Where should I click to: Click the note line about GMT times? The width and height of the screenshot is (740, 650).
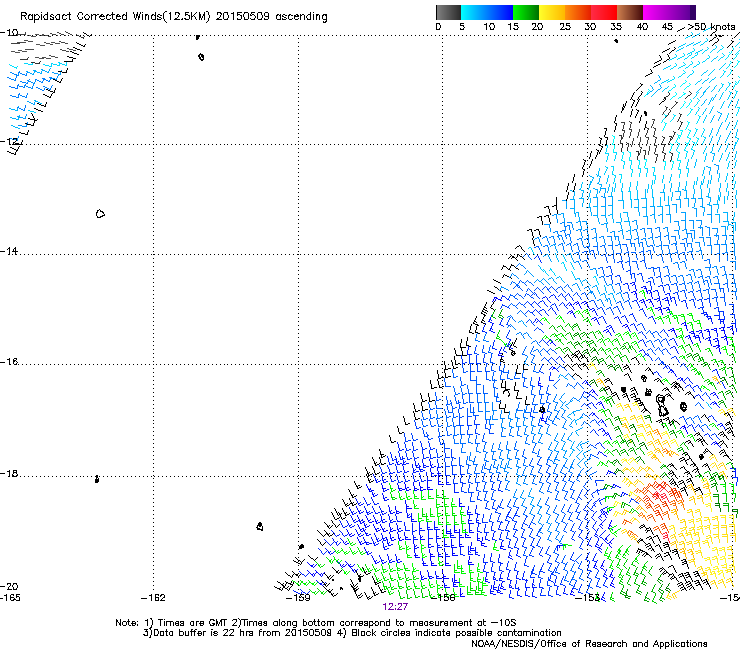coord(316,623)
